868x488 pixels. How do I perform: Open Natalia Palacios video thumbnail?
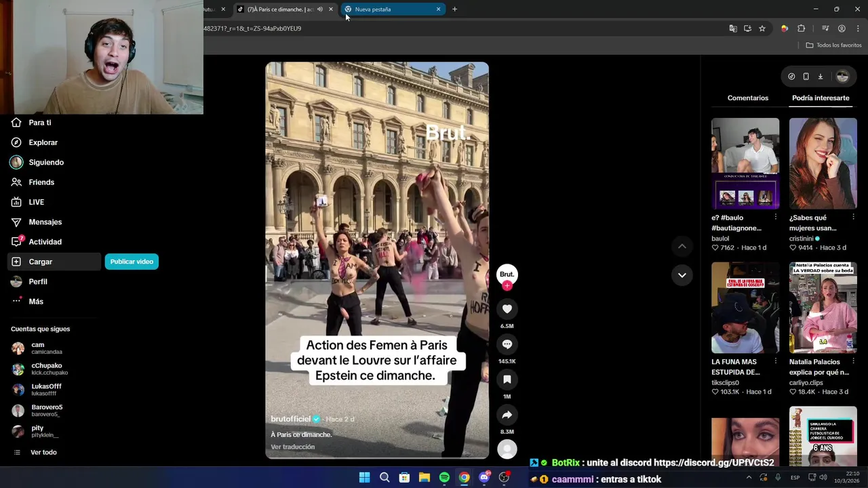click(823, 308)
